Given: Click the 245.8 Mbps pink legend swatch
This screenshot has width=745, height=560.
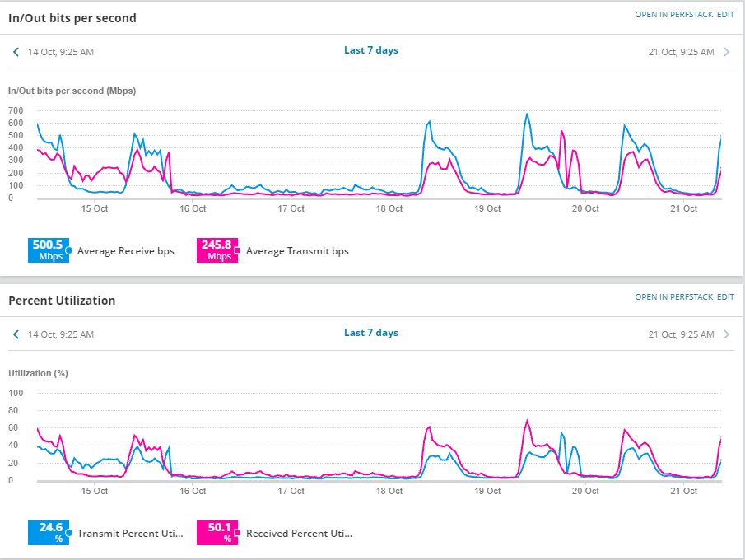Looking at the screenshot, I should pyautogui.click(x=217, y=250).
